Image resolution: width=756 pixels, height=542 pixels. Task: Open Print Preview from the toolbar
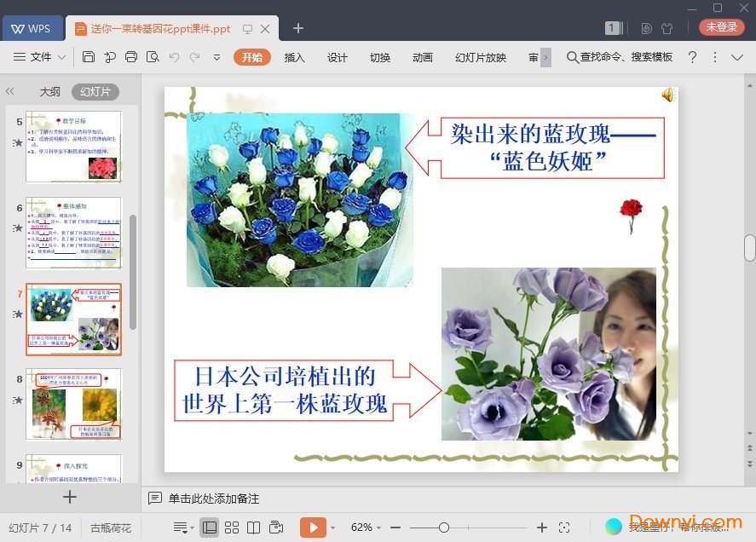(x=153, y=57)
